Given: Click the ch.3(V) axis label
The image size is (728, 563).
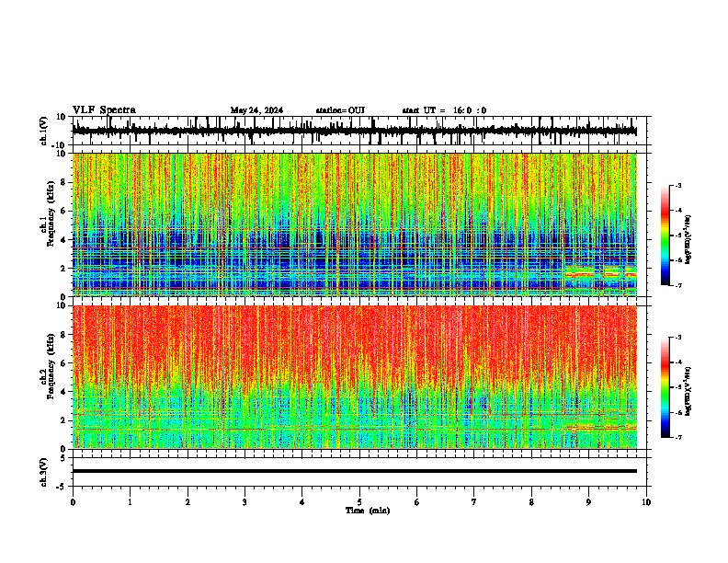Looking at the screenshot, I should click(x=44, y=473).
